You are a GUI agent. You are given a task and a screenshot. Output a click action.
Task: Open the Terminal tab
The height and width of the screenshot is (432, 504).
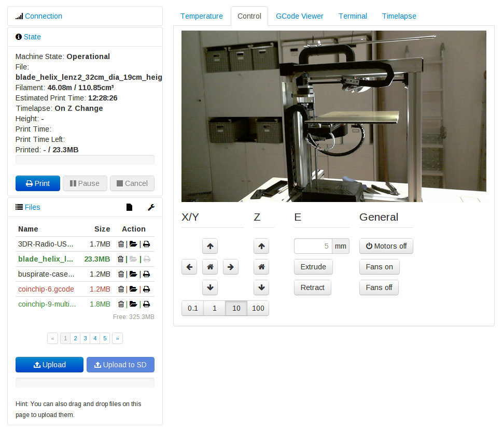[353, 16]
